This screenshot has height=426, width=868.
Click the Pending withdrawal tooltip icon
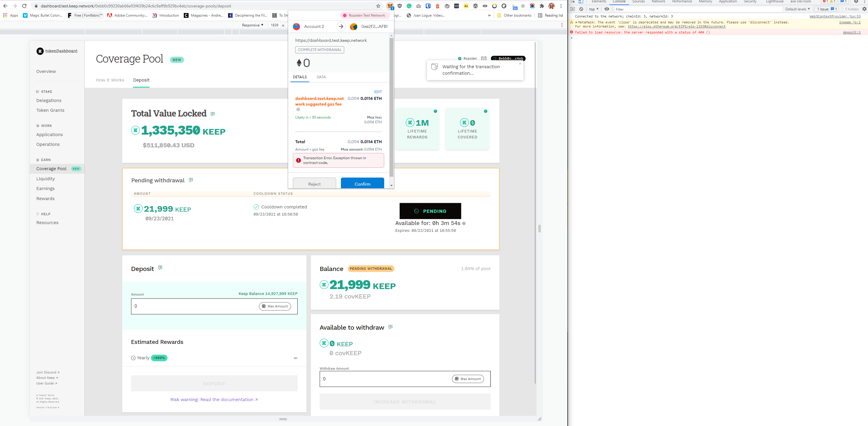tap(191, 180)
